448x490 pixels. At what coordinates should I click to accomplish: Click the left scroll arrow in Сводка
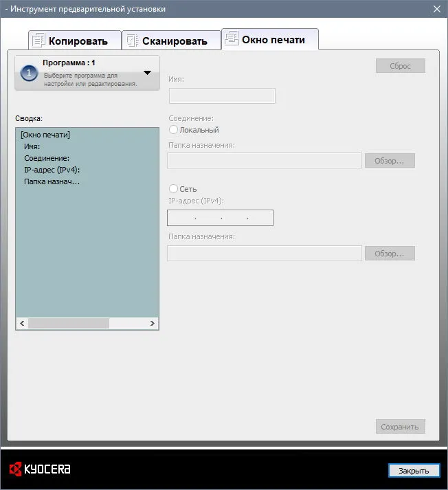pos(22,323)
